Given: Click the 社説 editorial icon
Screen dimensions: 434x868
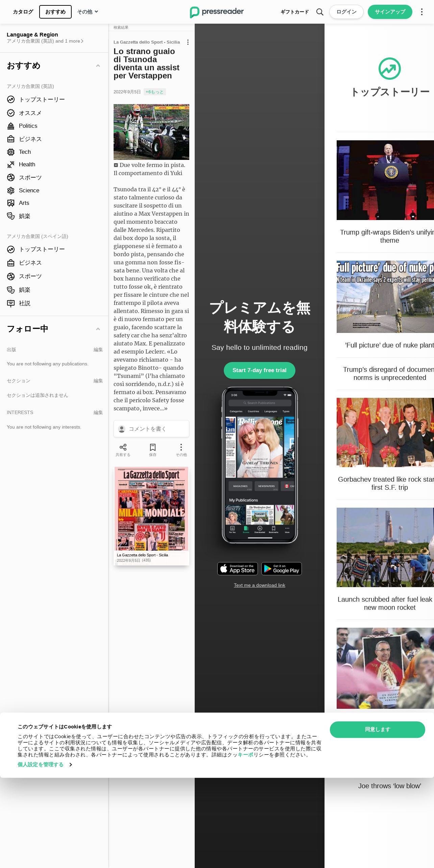Looking at the screenshot, I should click(11, 303).
